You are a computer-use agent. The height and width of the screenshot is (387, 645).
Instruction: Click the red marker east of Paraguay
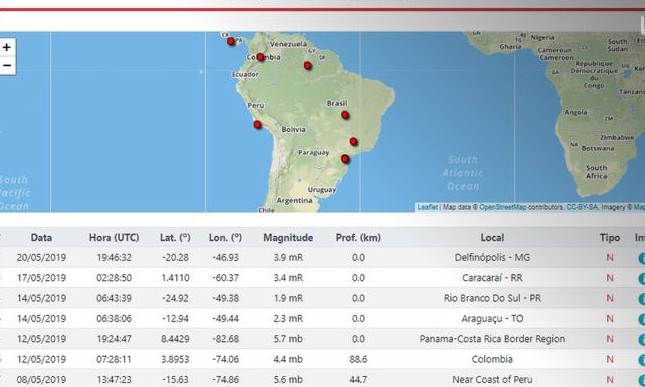tap(345, 159)
